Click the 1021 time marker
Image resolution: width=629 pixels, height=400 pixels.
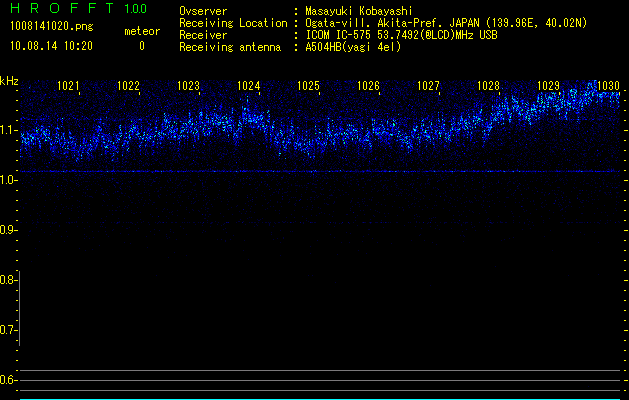point(69,87)
